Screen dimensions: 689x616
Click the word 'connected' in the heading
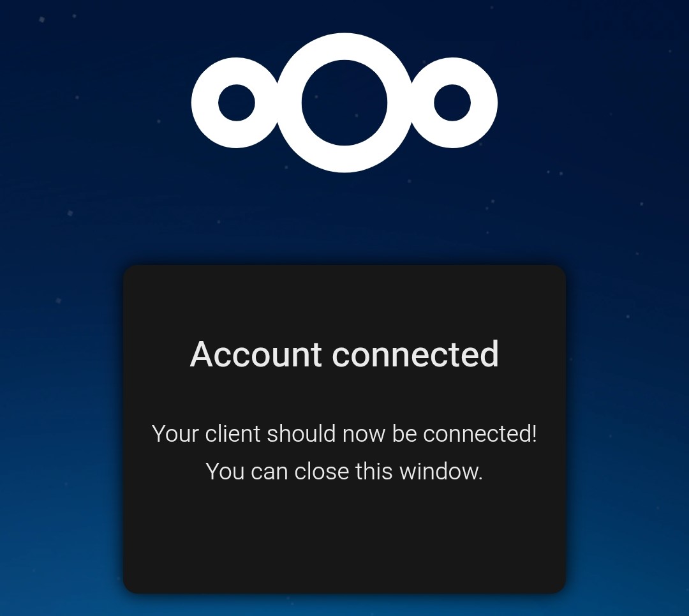416,354
